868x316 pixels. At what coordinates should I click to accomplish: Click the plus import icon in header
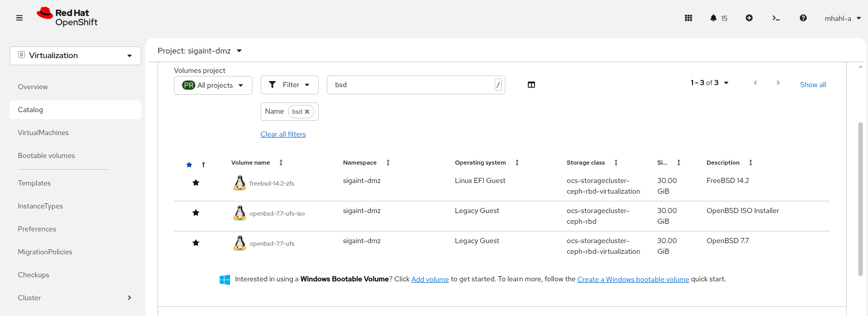pyautogui.click(x=749, y=18)
